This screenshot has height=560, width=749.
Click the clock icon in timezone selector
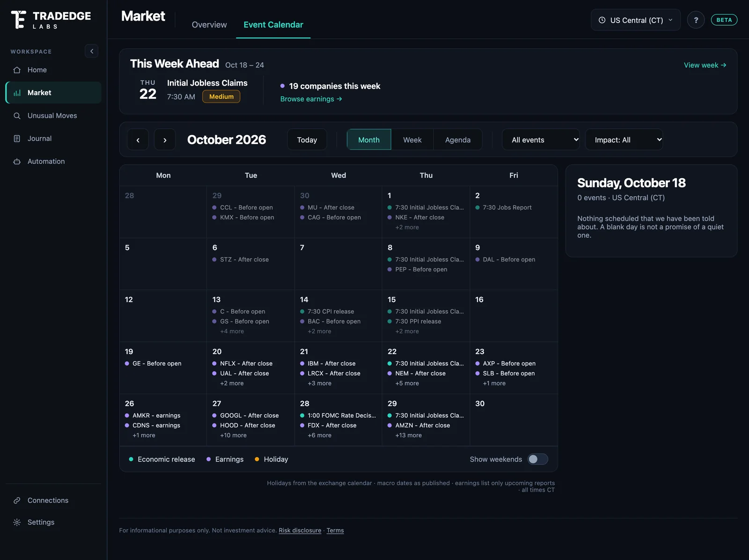coord(602,20)
